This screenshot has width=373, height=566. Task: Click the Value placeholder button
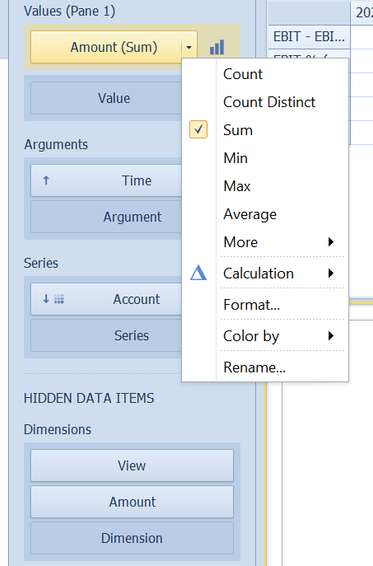click(106, 98)
